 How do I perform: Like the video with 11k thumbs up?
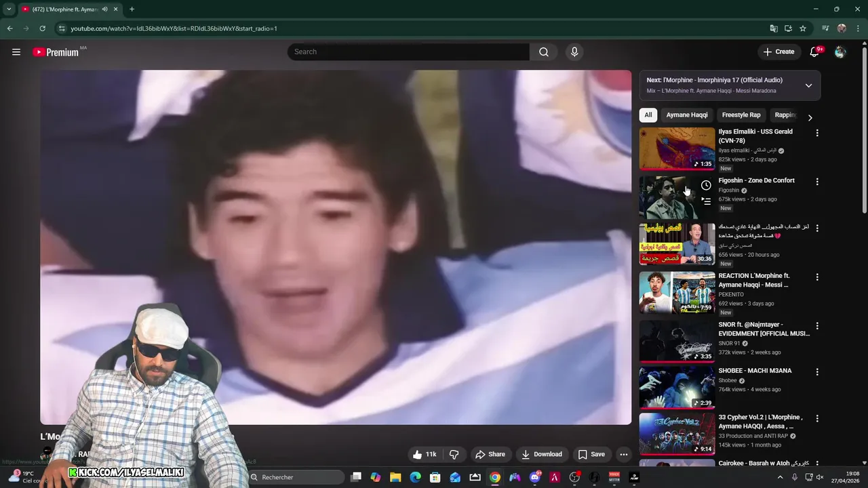[x=425, y=454]
